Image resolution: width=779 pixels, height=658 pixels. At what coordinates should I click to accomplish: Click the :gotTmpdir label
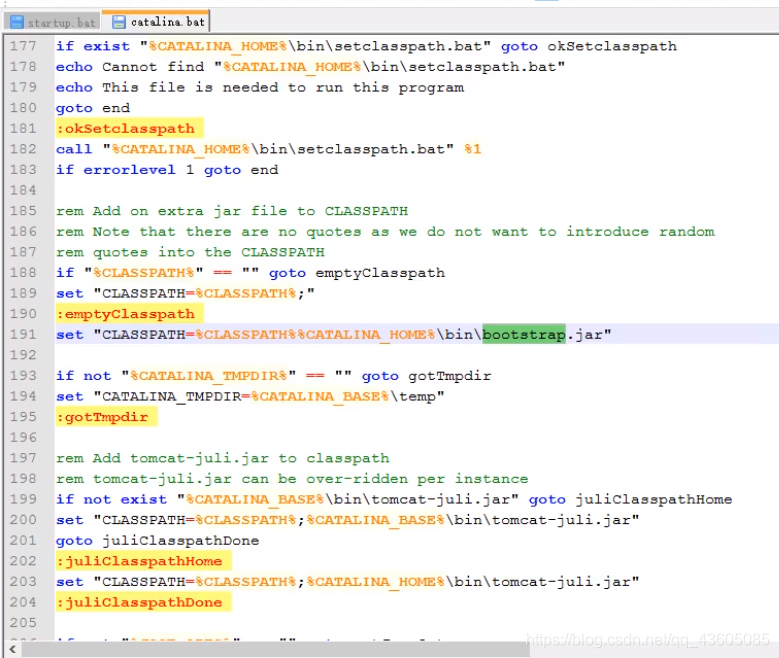106,417
